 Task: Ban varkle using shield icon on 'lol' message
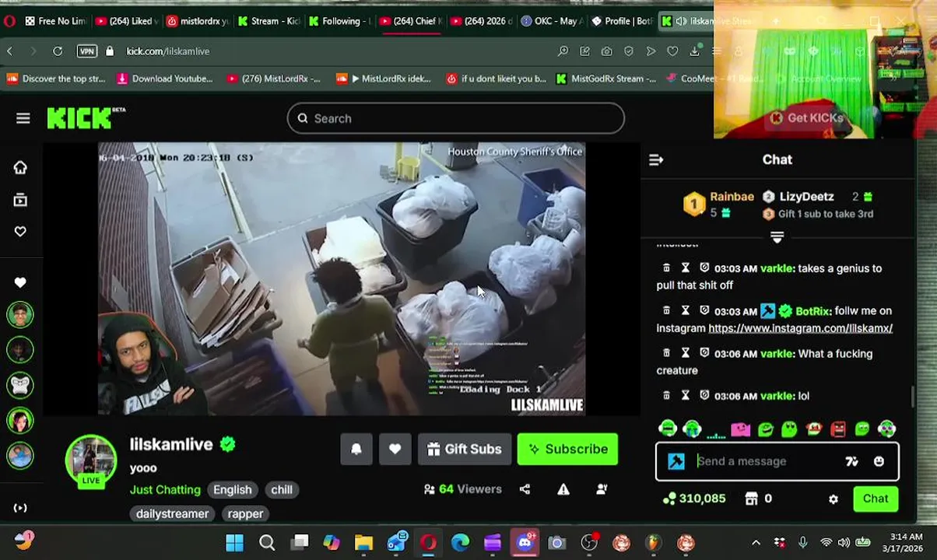[x=704, y=396]
